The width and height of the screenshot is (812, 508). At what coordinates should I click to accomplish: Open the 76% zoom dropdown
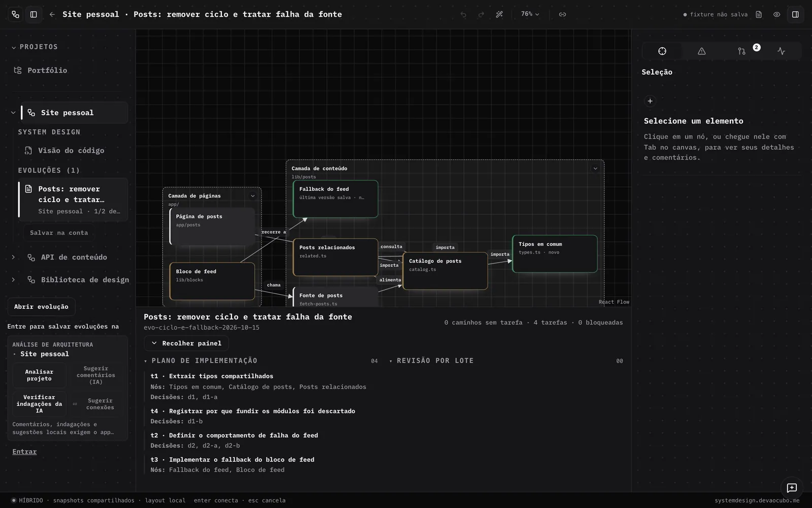pos(530,14)
